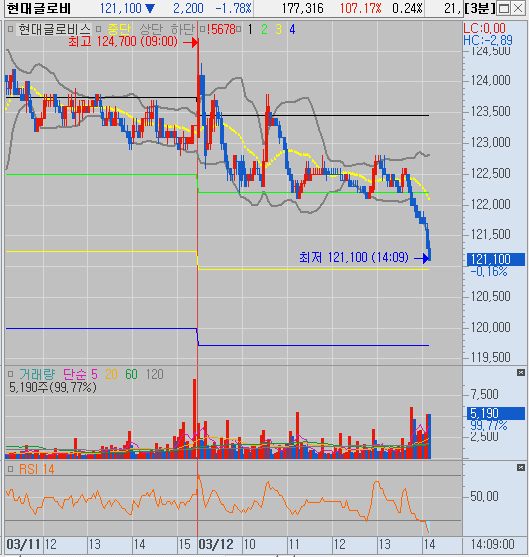Click the blue 5,190 volume value tag
The image size is (529, 557).
click(496, 413)
